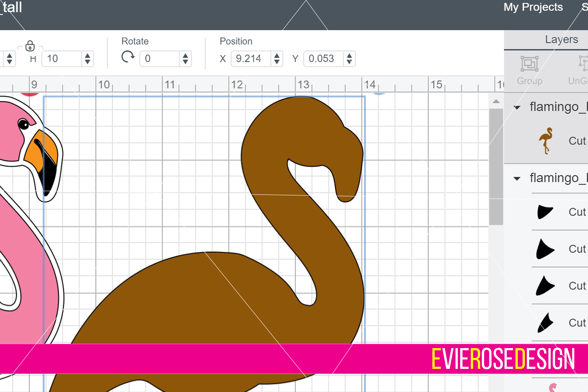The width and height of the screenshot is (588, 392).
Task: Click inside the H height input field
Action: point(63,58)
